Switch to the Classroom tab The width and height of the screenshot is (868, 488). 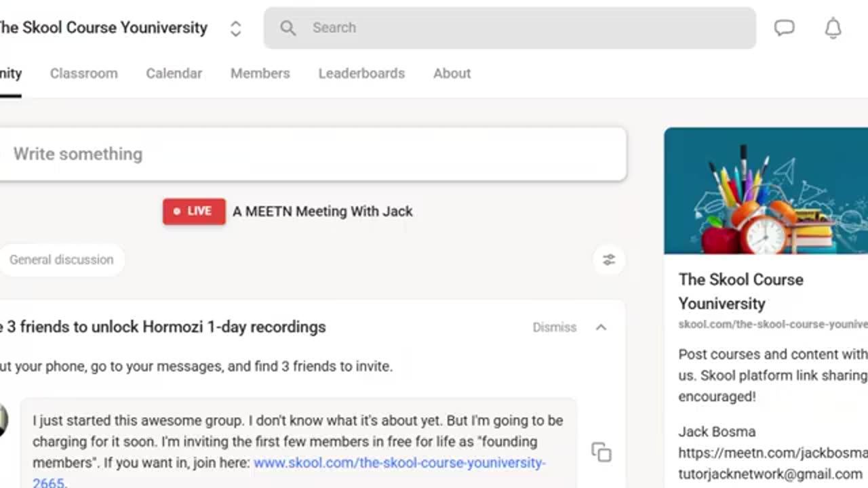tap(84, 73)
